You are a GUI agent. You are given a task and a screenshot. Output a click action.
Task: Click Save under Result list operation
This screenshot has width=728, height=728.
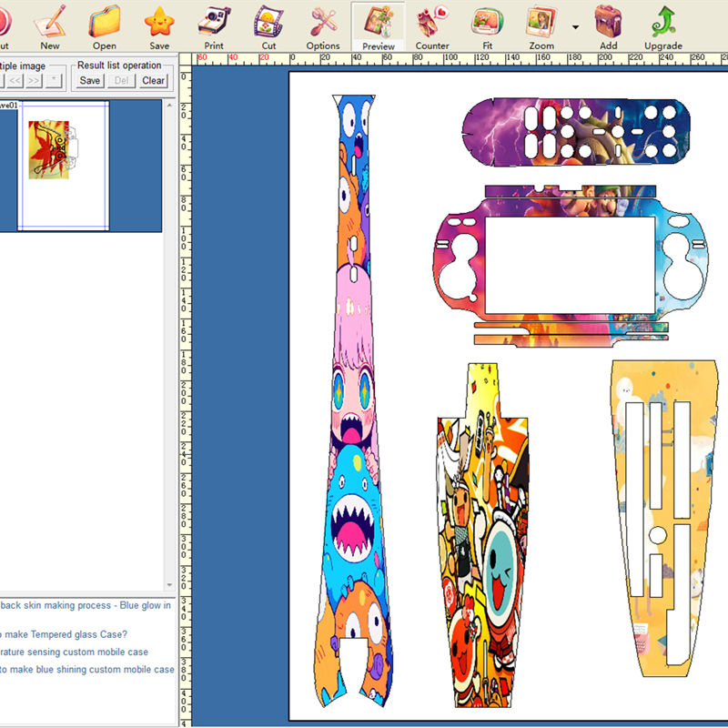89,80
